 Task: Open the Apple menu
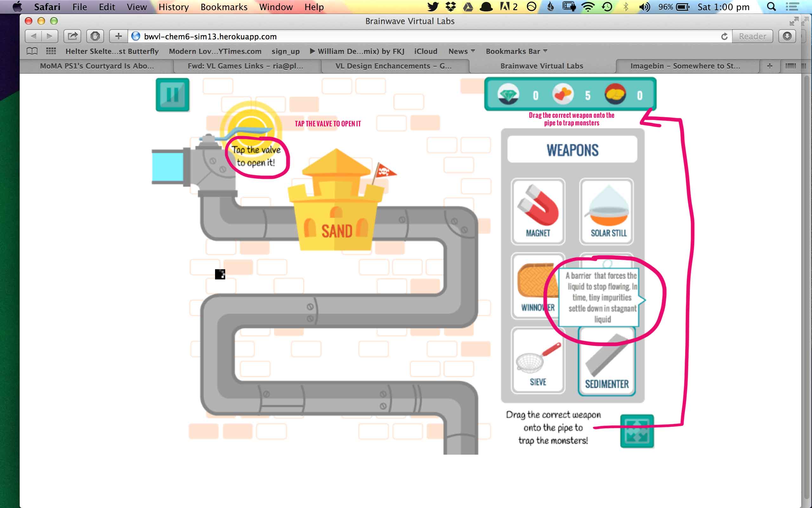(x=17, y=7)
